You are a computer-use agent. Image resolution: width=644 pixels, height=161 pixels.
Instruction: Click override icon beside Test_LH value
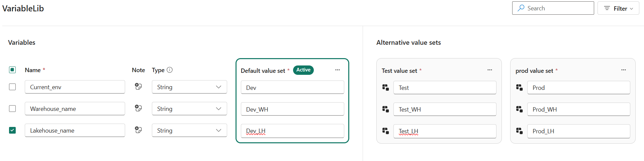386,131
